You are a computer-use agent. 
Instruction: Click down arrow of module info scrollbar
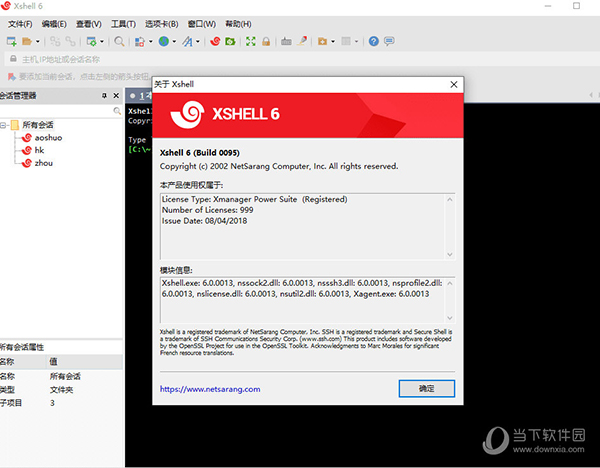pos(450,318)
